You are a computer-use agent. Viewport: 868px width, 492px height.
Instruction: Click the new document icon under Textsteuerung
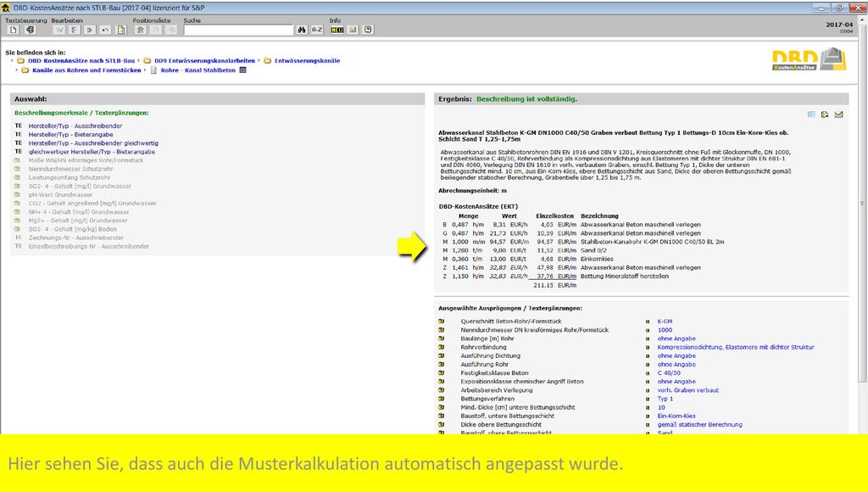(x=14, y=30)
